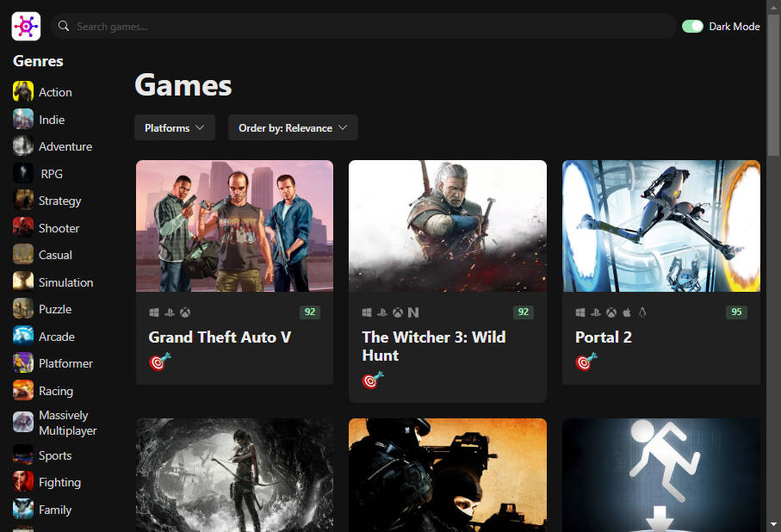The height and width of the screenshot is (532, 781).
Task: Click the Portal 2 title
Action: coord(603,337)
